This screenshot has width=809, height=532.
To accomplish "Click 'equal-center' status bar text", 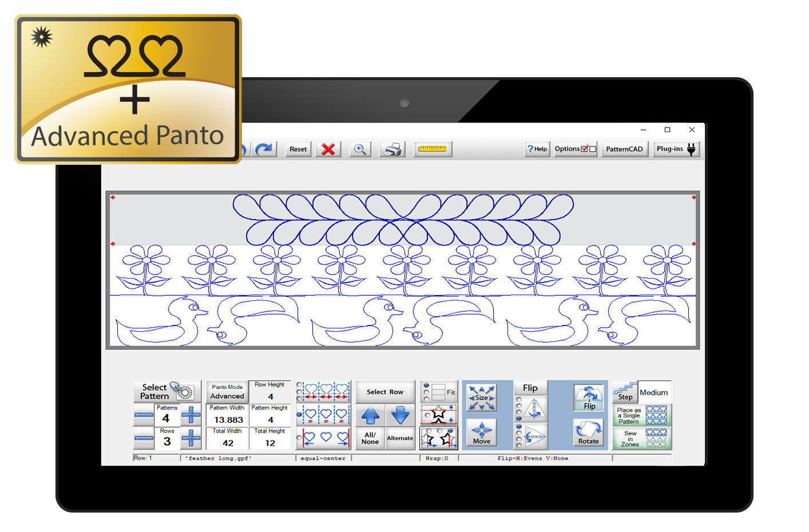I will click(323, 458).
